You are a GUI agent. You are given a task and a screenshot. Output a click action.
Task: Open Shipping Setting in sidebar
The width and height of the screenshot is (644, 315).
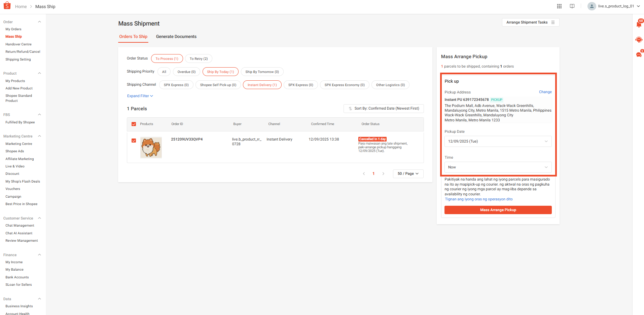[18, 59]
